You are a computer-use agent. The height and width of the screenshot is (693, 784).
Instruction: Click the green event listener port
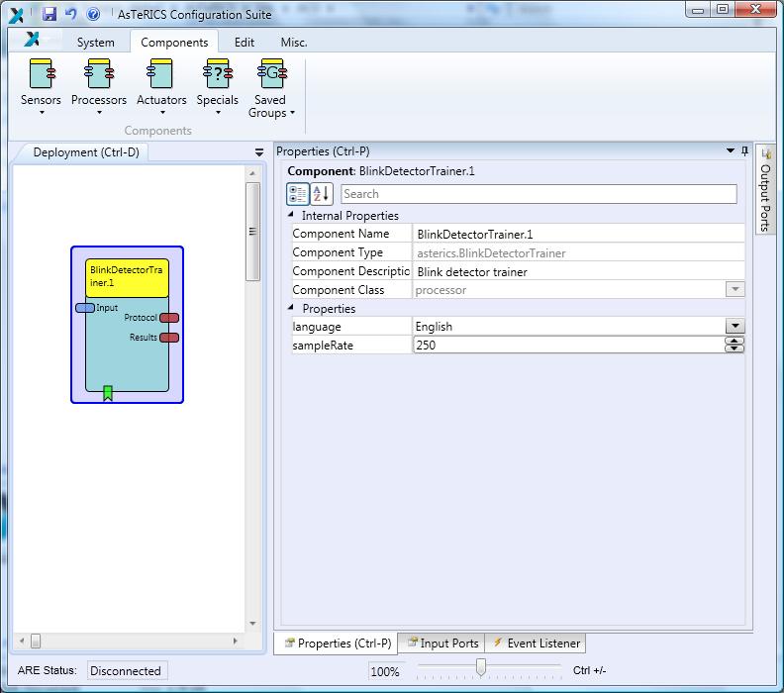pyautogui.click(x=108, y=393)
